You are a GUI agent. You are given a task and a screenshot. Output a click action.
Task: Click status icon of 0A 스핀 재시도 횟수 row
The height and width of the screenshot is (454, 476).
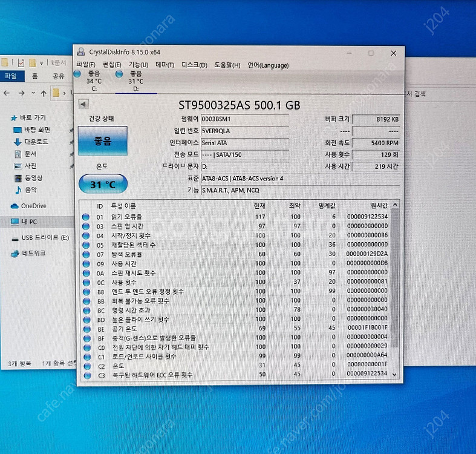coord(86,273)
